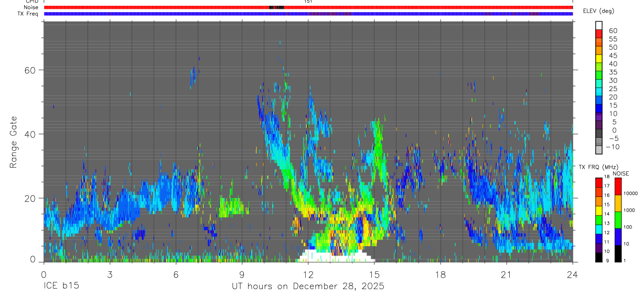Click x-axis tick label '3'
The width and height of the screenshot is (644, 297).
click(110, 274)
